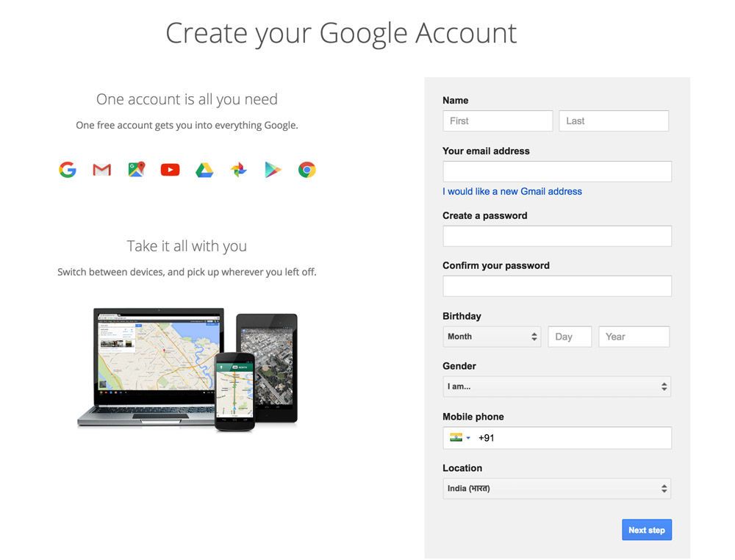Click the First name field
The image size is (735, 560).
click(498, 121)
